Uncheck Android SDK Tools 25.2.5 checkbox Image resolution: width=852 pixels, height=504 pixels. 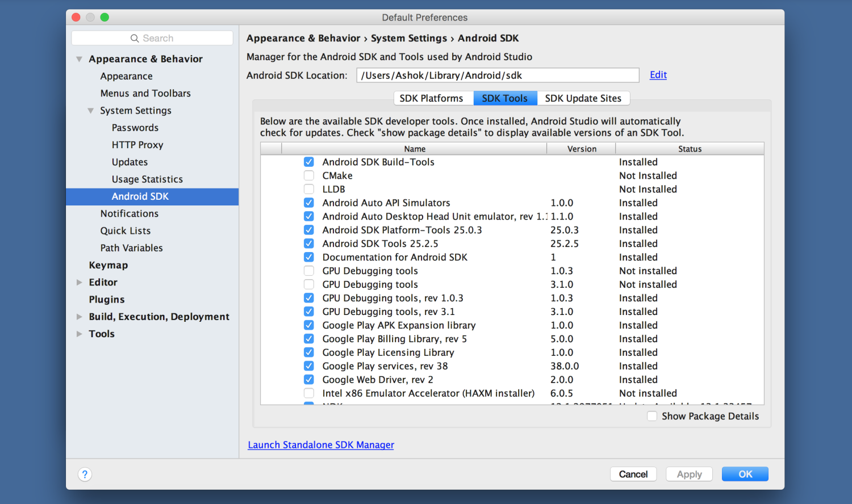click(309, 244)
